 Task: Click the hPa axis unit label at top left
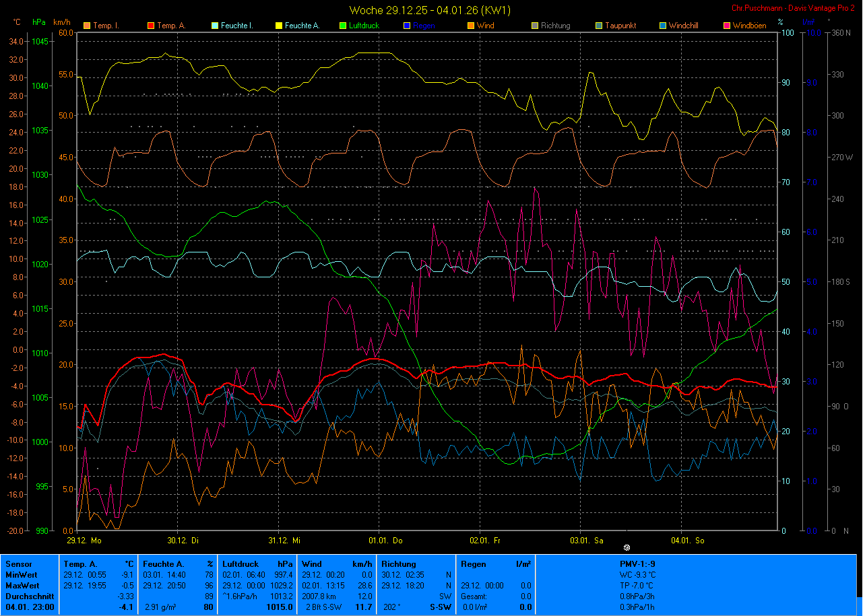coord(38,22)
